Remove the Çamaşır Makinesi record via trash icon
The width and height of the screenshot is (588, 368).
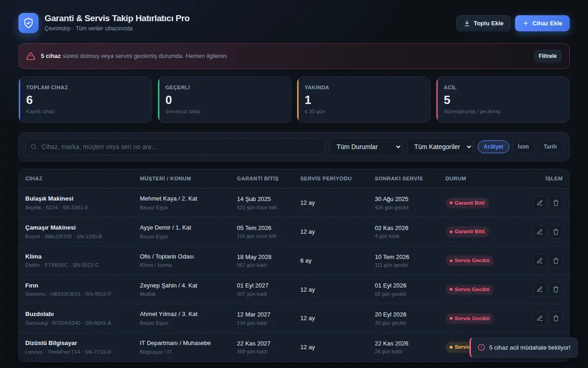556,232
